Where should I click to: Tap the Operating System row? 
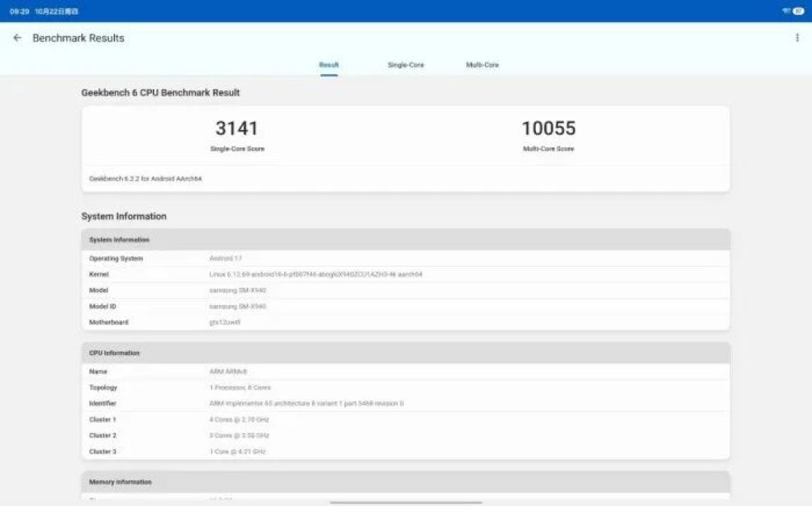coord(405,259)
